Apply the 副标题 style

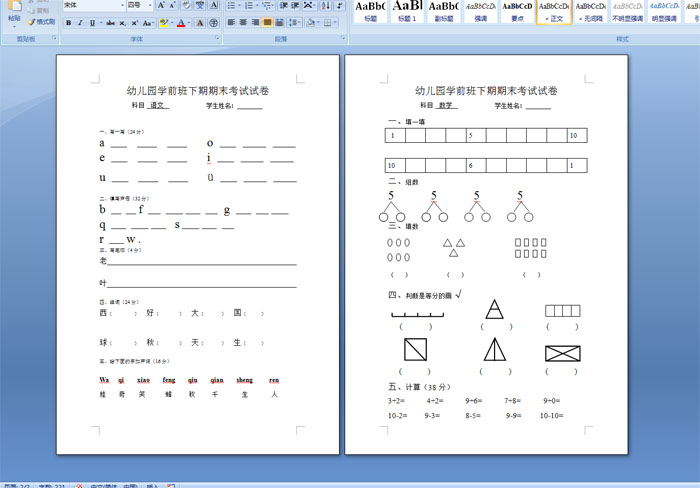point(444,12)
